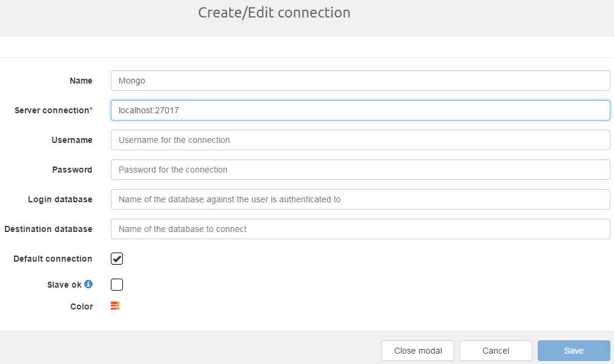Screen dimensions: 614x364
Task: Click the Save button
Action: point(573,351)
